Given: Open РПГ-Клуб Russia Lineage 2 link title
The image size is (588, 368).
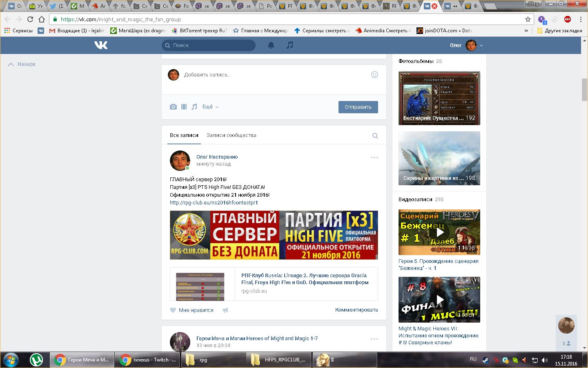Looking at the screenshot, I should [305, 279].
